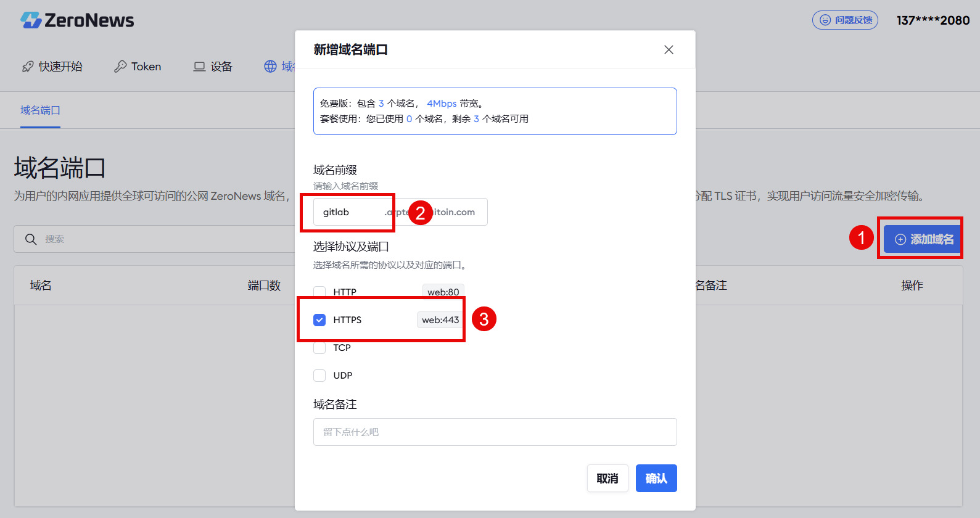Click the 添加域名 button
Screen dimensions: 980x518
point(923,239)
